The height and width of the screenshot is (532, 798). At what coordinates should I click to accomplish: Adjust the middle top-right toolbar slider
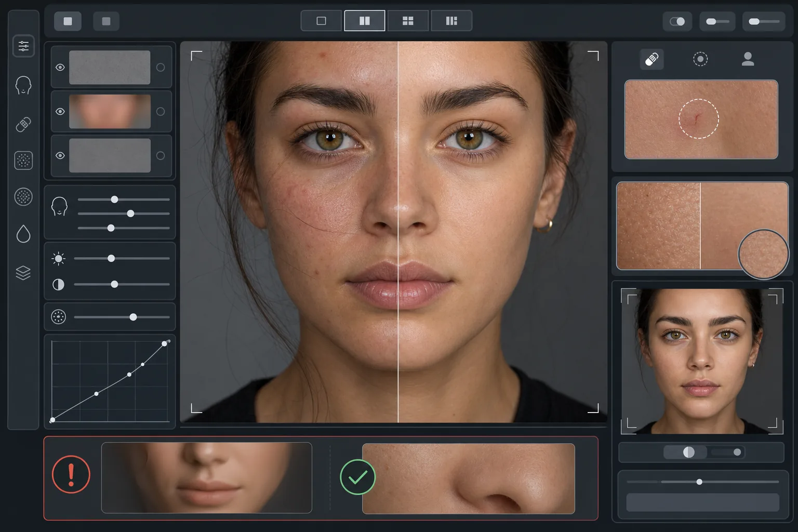point(717,21)
